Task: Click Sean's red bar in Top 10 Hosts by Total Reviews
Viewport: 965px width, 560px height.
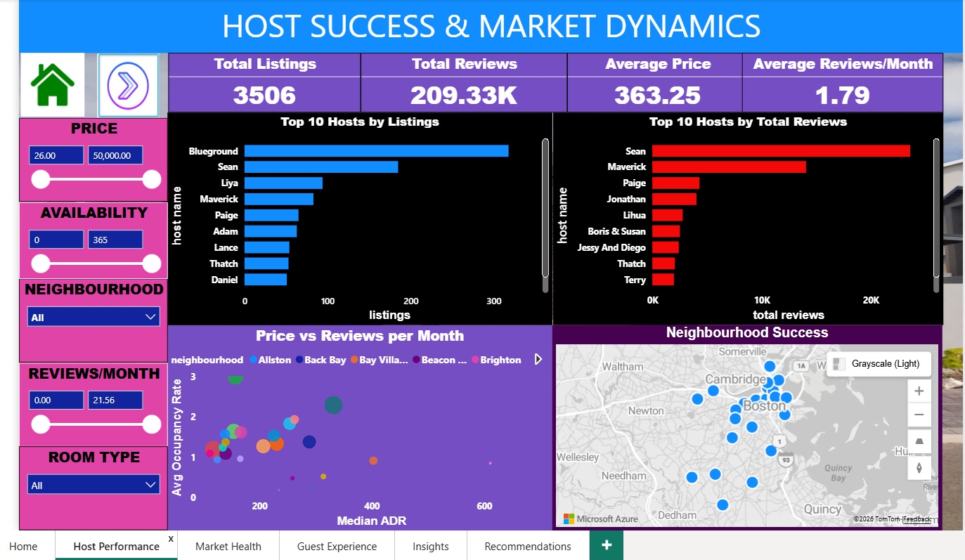Action: click(x=781, y=151)
